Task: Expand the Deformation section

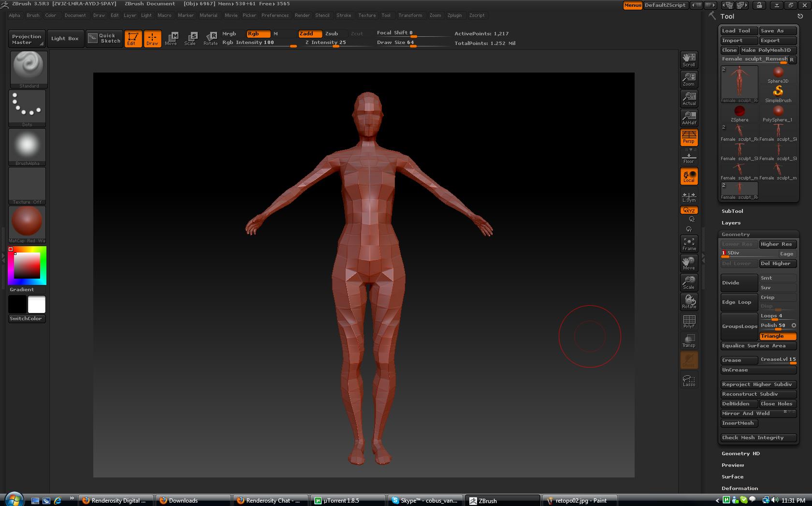Action: point(739,489)
